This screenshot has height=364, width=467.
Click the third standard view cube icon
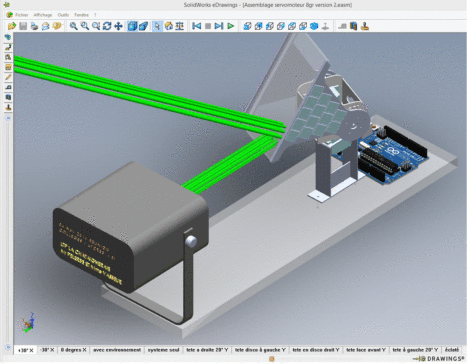point(270,26)
